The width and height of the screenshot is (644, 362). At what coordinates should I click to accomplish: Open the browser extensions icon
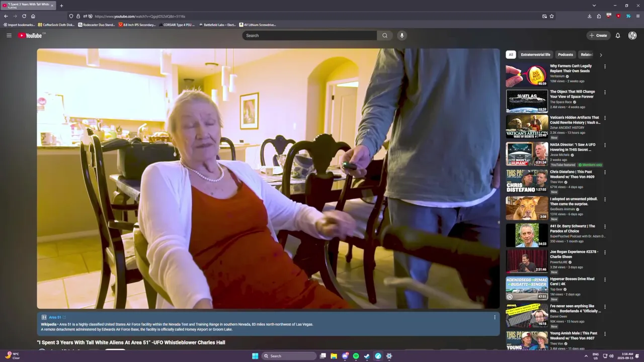coord(599,16)
